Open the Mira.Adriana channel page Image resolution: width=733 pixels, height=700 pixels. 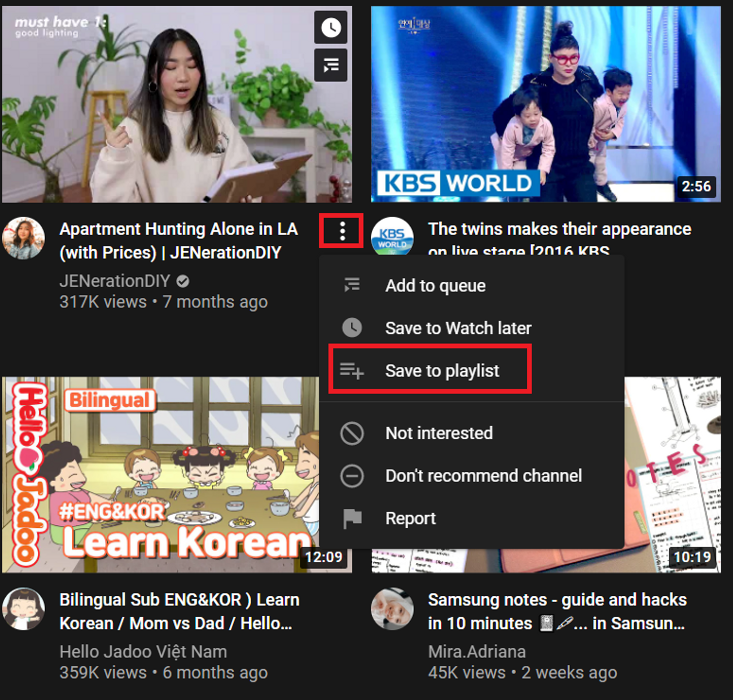476,651
